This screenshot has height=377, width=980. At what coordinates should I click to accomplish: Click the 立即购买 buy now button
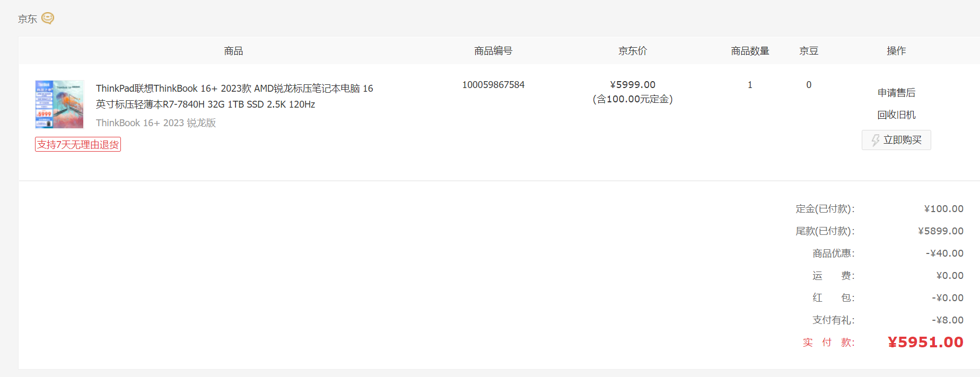pyautogui.click(x=896, y=140)
